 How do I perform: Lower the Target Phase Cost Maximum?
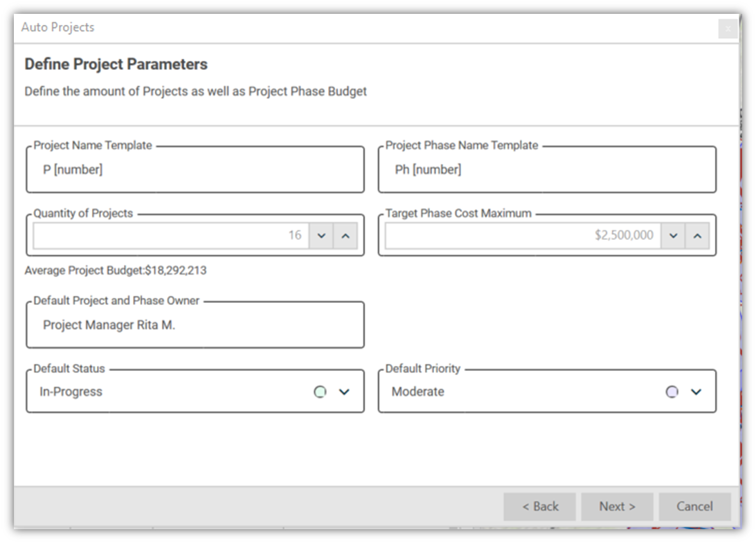pos(673,235)
